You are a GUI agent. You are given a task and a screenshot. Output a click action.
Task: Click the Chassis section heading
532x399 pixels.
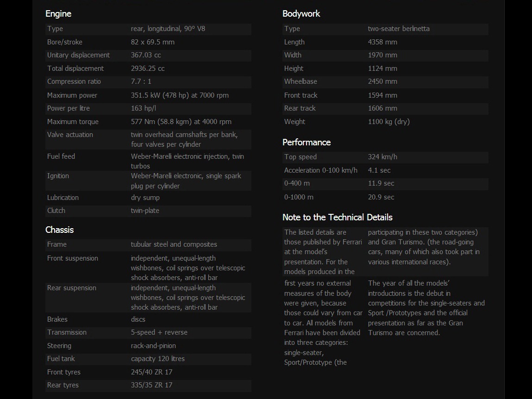pos(59,230)
